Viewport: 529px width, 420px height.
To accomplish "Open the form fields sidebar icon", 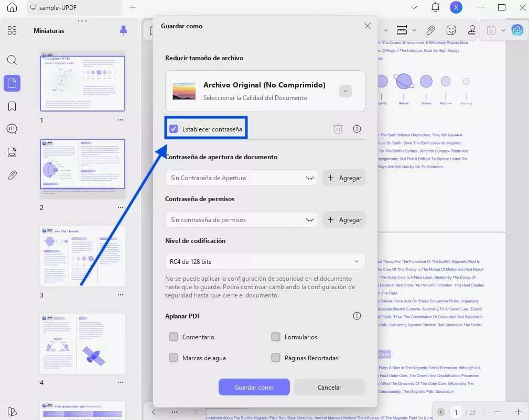I will pyautogui.click(x=12, y=152).
